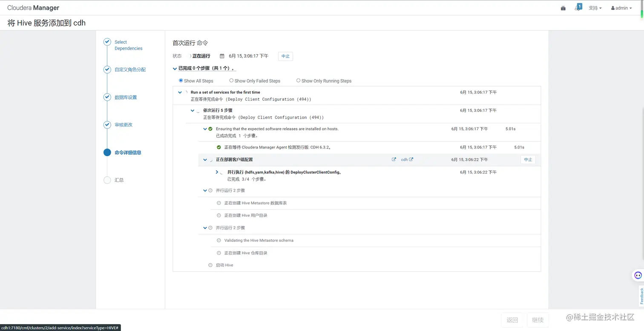Click the 正在等待 Cloudera Manager Agent 检测发行版 row text
Image resolution: width=644 pixels, height=331 pixels.
point(278,147)
